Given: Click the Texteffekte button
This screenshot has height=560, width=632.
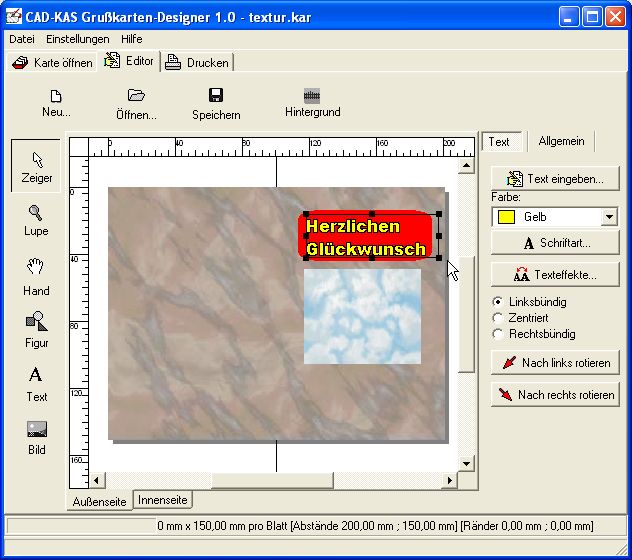Looking at the screenshot, I should coord(555,273).
